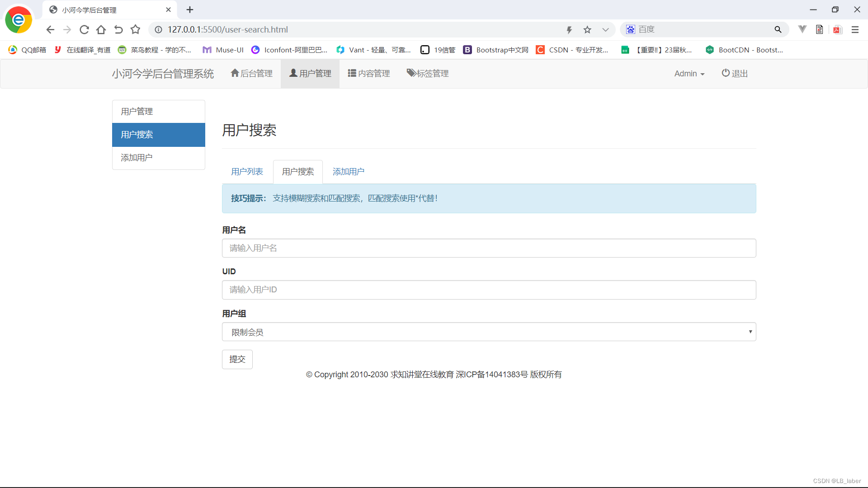The width and height of the screenshot is (868, 488).
Task: Click the magnifier search icon
Action: tap(778, 29)
